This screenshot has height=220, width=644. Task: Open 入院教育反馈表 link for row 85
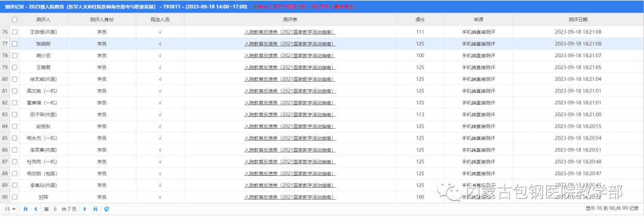pos(290,138)
